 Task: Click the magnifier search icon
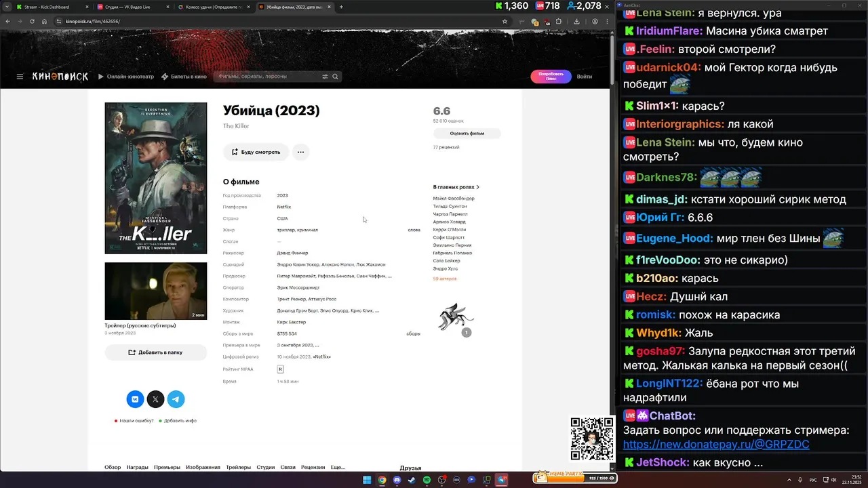click(335, 77)
